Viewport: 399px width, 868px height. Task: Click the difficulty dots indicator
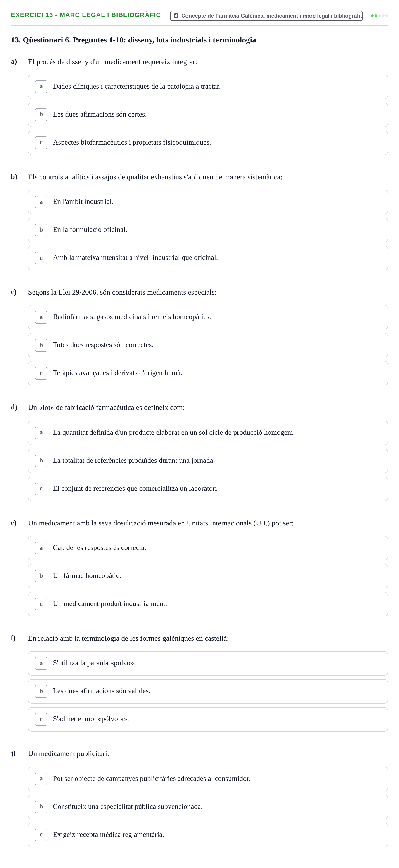[379, 16]
